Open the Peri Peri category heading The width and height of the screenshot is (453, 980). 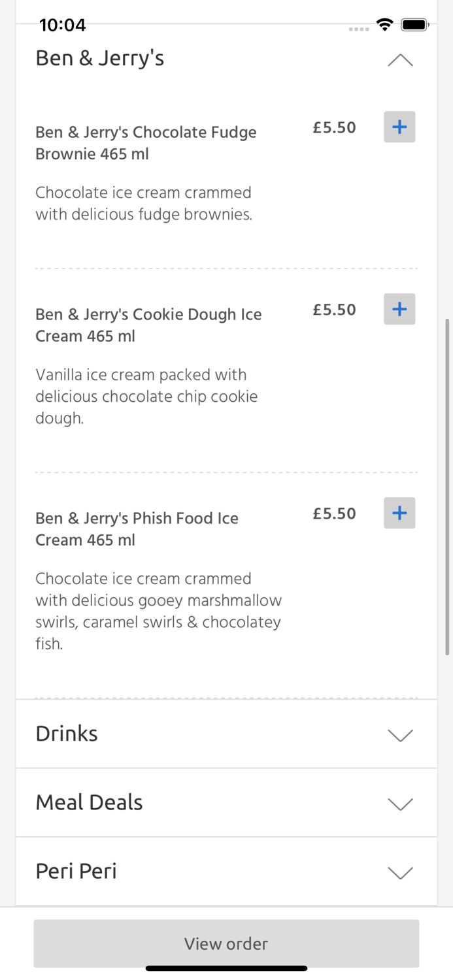click(76, 871)
